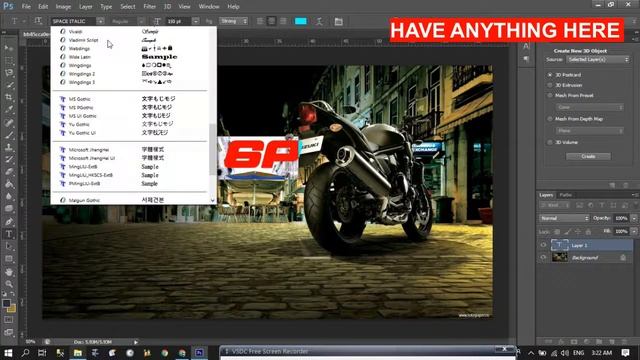
Task: Select the Rectangular Marquee tool
Action: pyautogui.click(x=9, y=61)
